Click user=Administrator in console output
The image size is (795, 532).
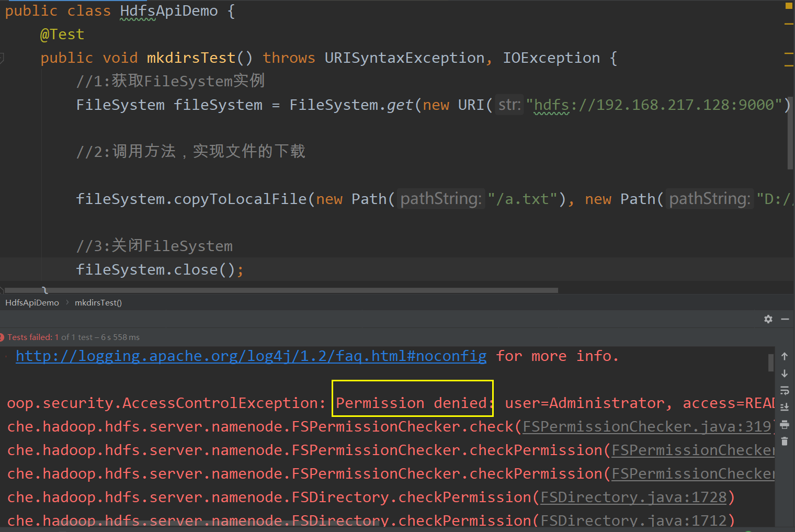[584, 403]
